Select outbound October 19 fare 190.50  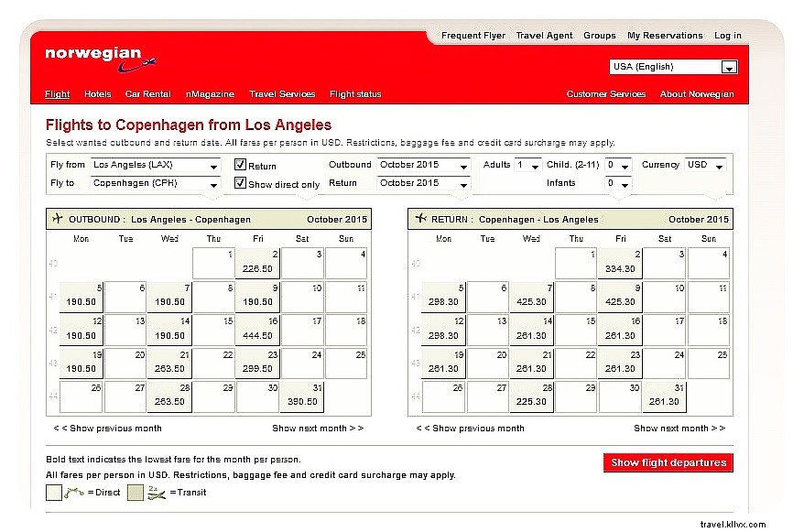point(81,364)
